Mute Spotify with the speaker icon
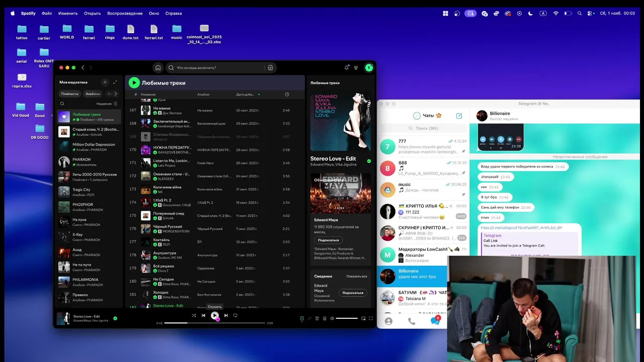Screen dimensions: 644x362 [332, 318]
